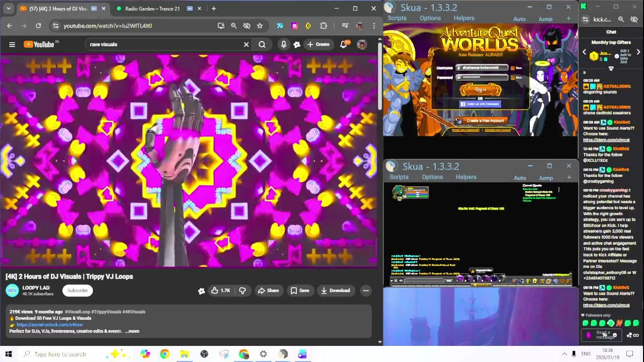Image resolution: width=644 pixels, height=362 pixels.
Task: Open the Windows Start menu
Action: tap(9, 354)
